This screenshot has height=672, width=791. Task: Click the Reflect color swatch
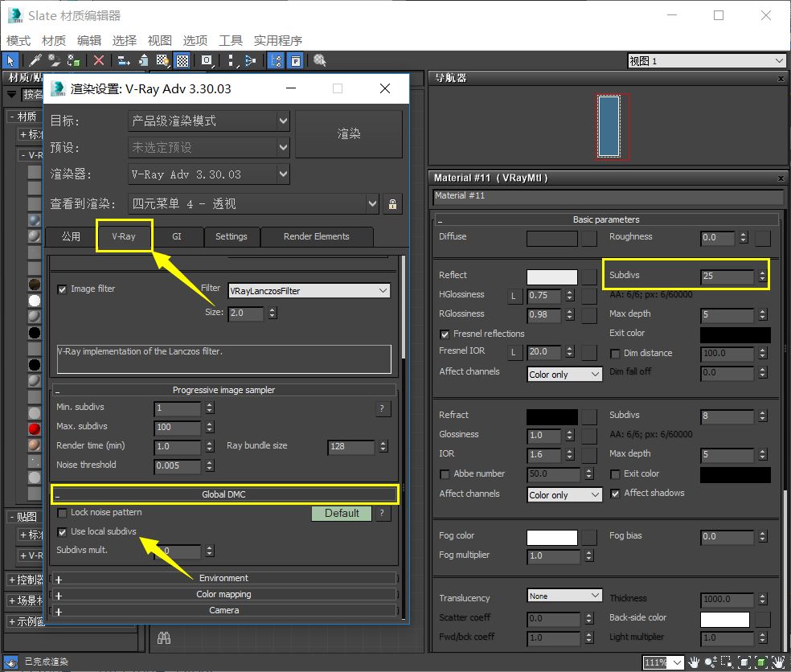coord(552,277)
